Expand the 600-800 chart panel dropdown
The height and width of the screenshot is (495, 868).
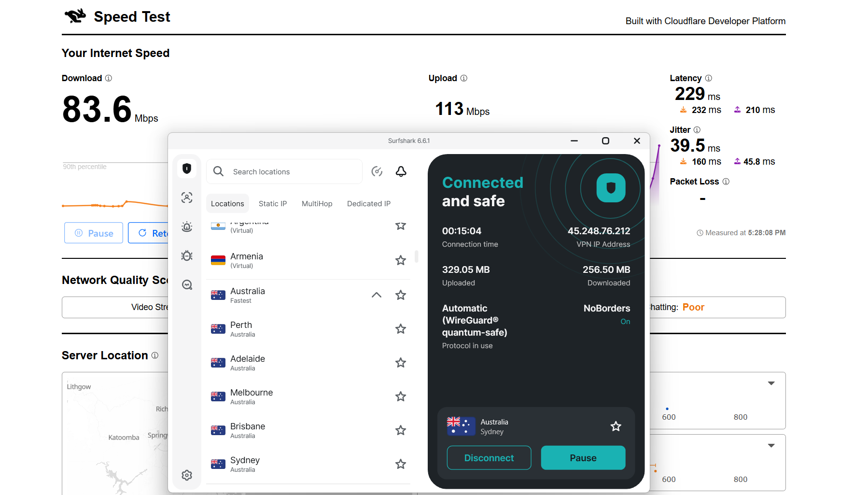[771, 383]
